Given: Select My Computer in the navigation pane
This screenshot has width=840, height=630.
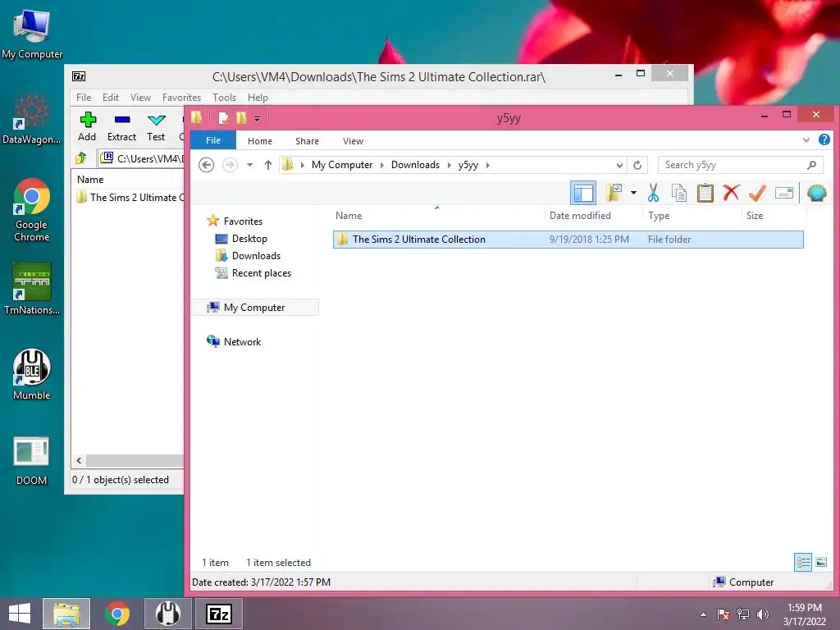Looking at the screenshot, I should click(x=254, y=308).
